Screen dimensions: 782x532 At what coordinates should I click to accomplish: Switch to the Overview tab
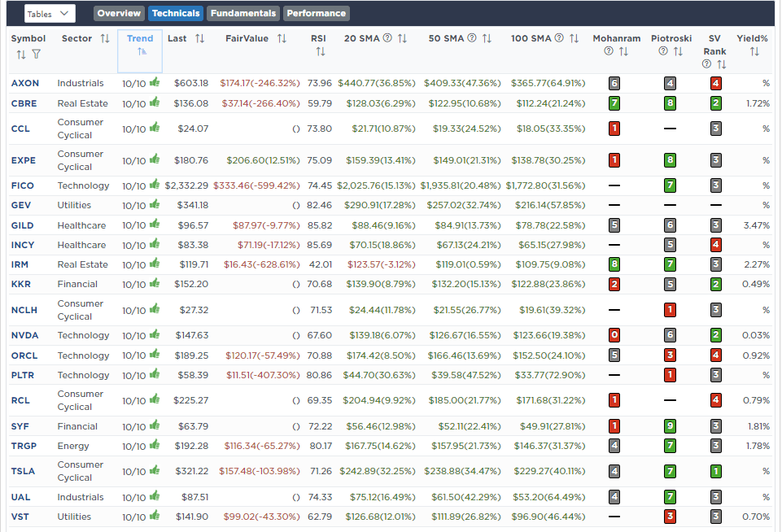coord(119,14)
